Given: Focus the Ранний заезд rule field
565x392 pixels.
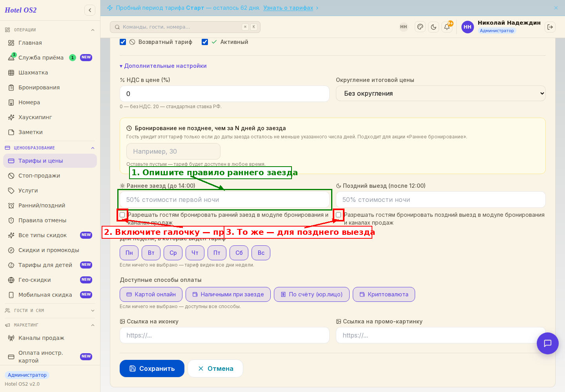Looking at the screenshot, I should click(x=224, y=200).
